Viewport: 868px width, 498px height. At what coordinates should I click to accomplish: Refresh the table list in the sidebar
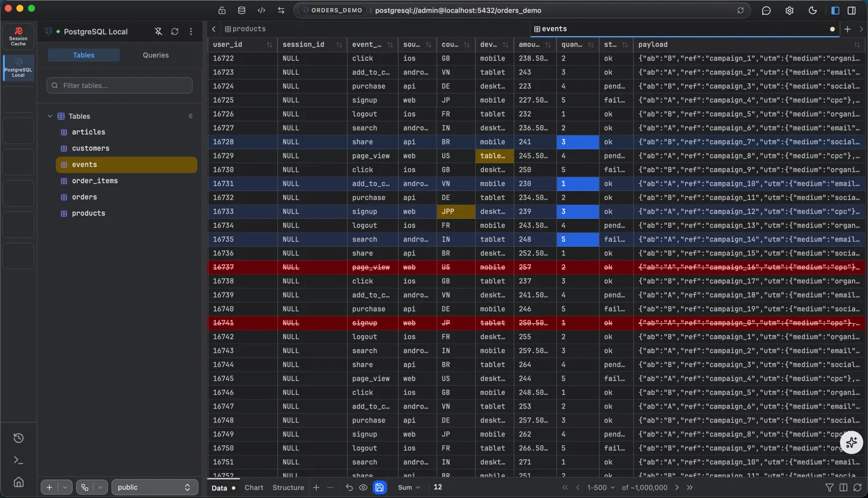pyautogui.click(x=175, y=31)
